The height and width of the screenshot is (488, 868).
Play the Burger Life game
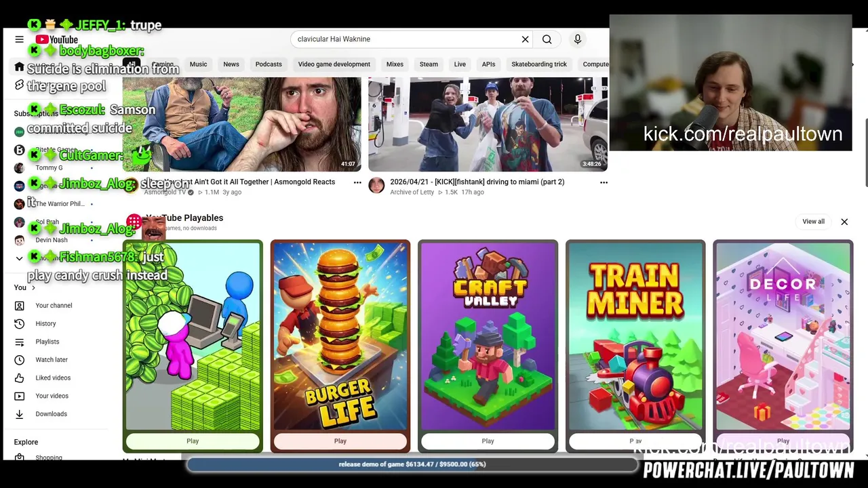tap(340, 441)
